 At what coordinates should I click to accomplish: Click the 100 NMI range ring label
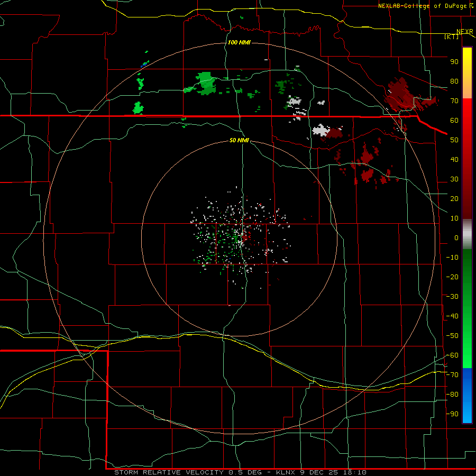point(239,42)
